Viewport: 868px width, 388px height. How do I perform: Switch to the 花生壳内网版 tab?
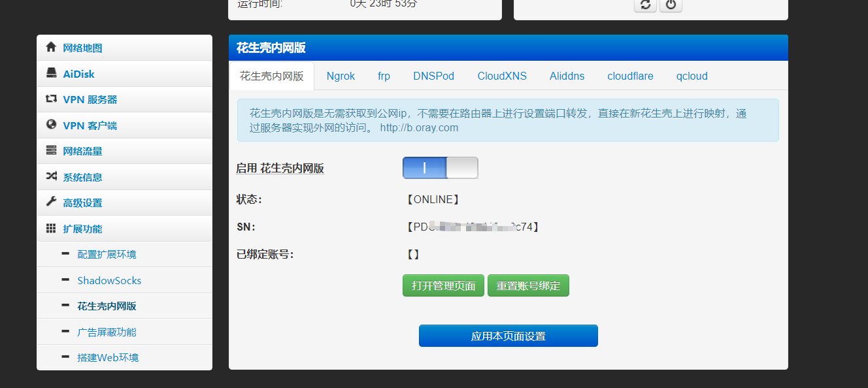point(272,76)
